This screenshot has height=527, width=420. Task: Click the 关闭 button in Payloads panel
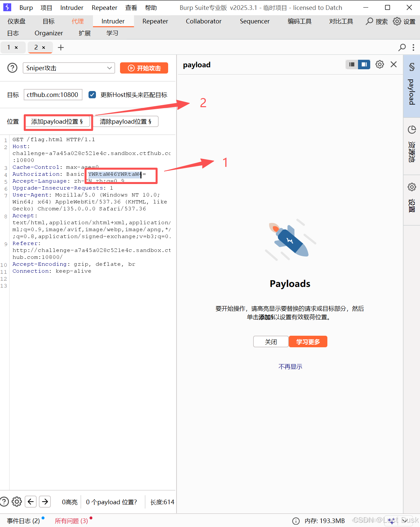(x=271, y=342)
